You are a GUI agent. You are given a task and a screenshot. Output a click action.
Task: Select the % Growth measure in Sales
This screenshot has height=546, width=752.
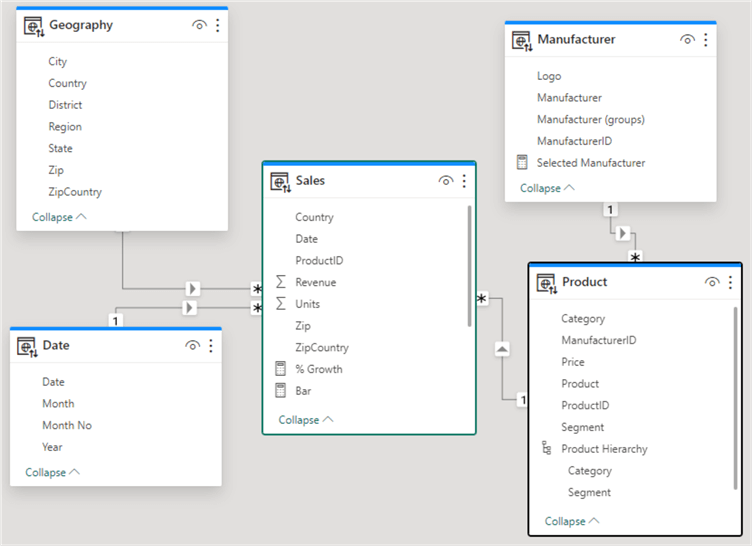(318, 369)
